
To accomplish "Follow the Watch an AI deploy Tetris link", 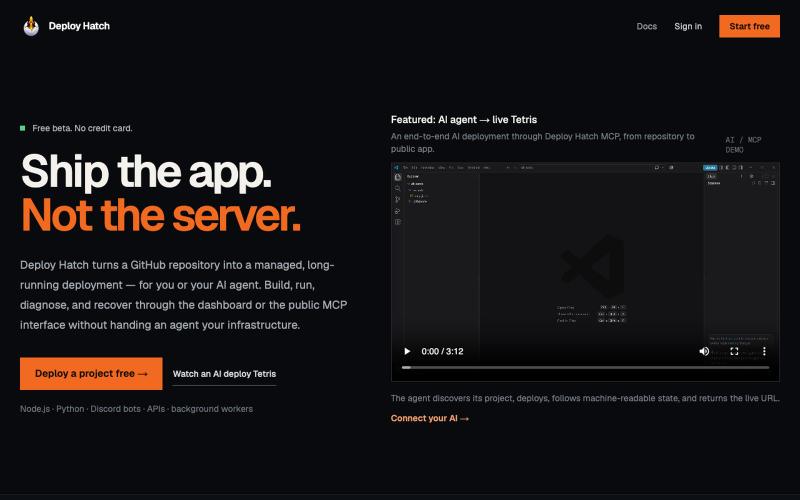I will click(x=224, y=374).
